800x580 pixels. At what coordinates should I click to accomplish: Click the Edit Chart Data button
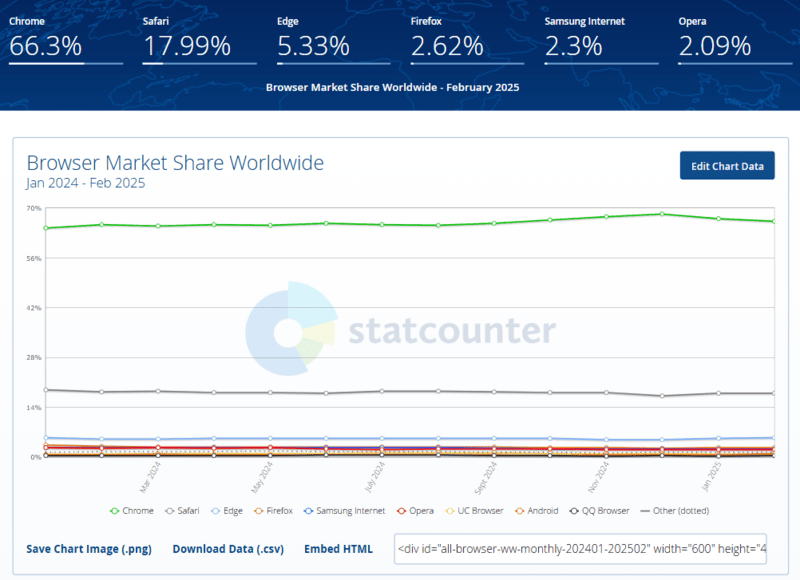pyautogui.click(x=727, y=165)
